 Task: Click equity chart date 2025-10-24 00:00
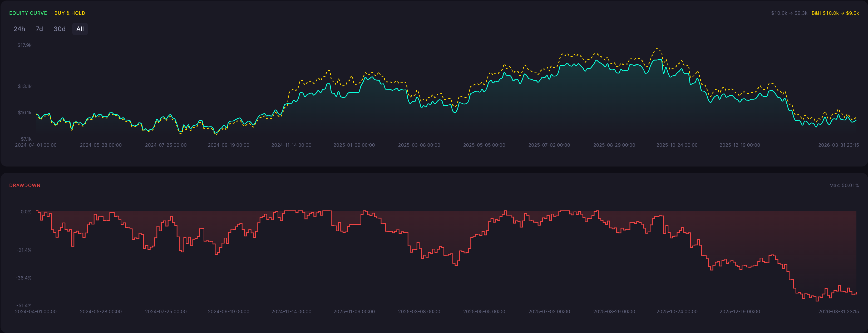[x=677, y=145]
